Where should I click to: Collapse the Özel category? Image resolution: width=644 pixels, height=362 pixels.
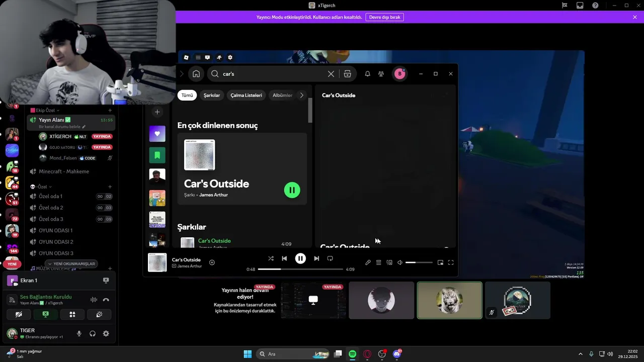click(41, 187)
